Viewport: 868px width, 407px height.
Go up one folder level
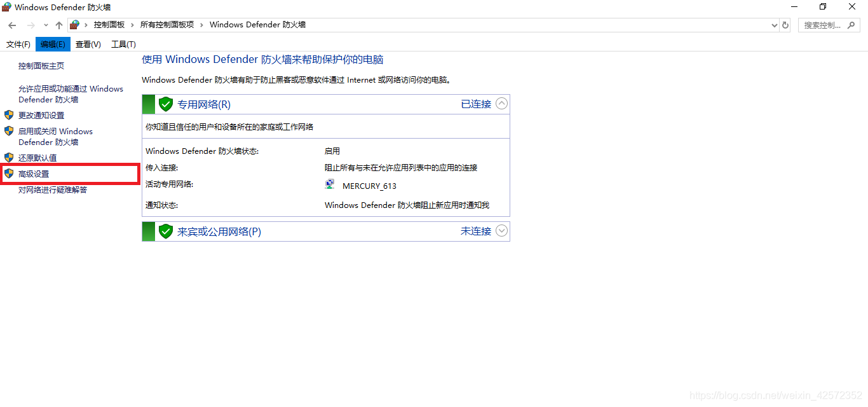click(59, 25)
